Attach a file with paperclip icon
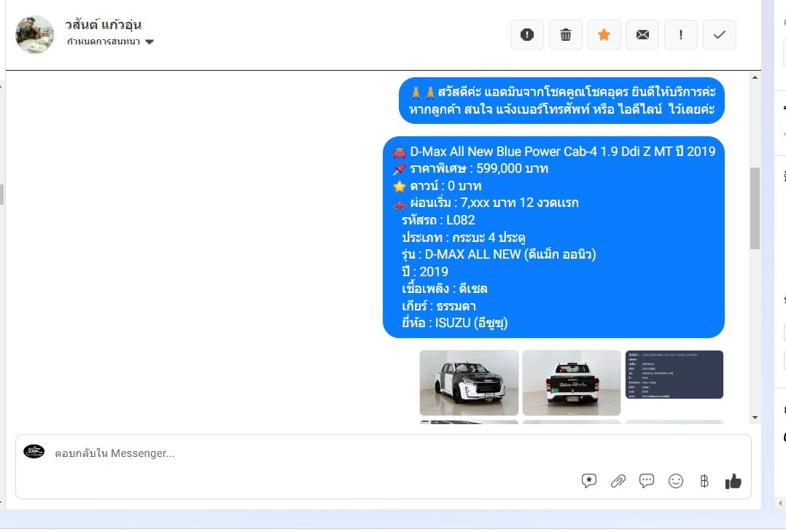This screenshot has height=532, width=786. tap(618, 481)
